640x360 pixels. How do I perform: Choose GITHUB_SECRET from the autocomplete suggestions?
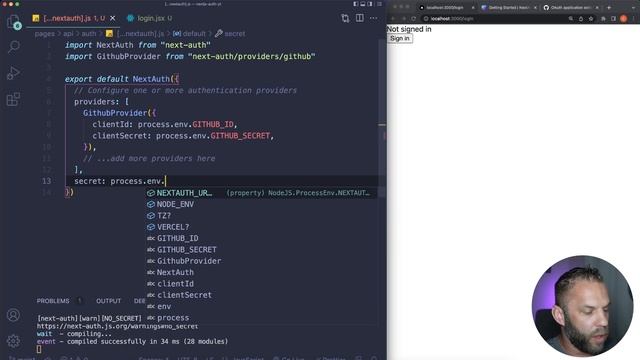[261, 249]
